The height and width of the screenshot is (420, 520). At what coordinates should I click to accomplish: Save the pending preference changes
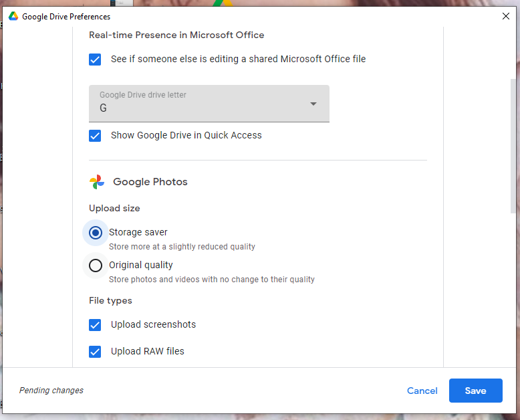(476, 391)
